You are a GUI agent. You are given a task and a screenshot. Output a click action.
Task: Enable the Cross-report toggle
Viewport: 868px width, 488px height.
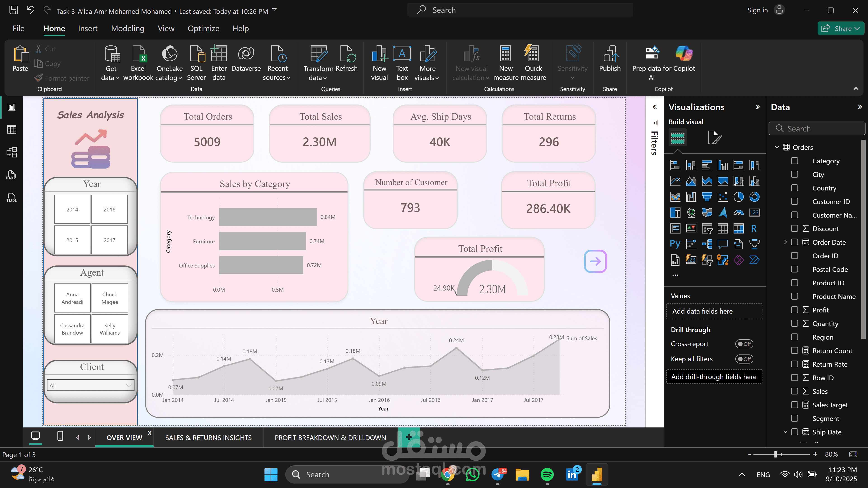click(x=744, y=344)
